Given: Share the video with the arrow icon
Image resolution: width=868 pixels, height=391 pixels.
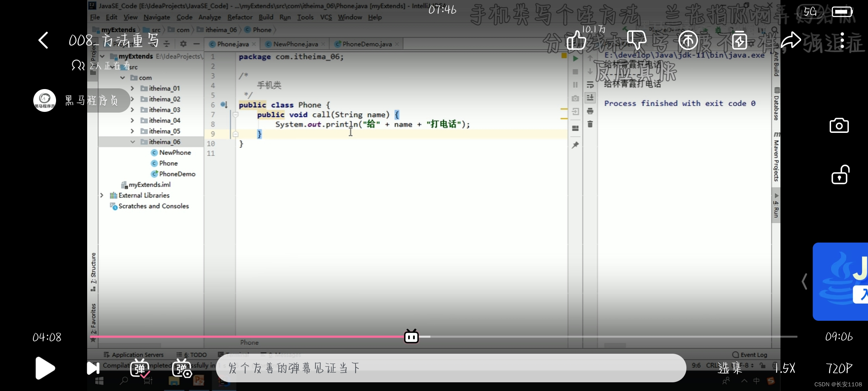Looking at the screenshot, I should (791, 40).
